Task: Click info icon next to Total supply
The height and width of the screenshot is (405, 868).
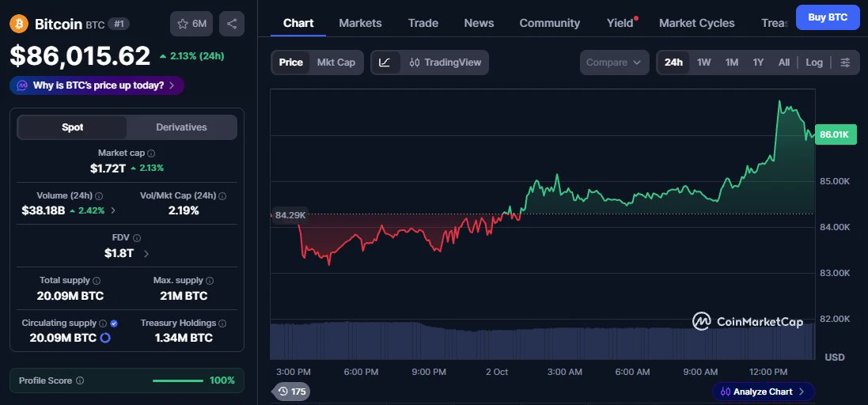Action: pyautogui.click(x=97, y=281)
